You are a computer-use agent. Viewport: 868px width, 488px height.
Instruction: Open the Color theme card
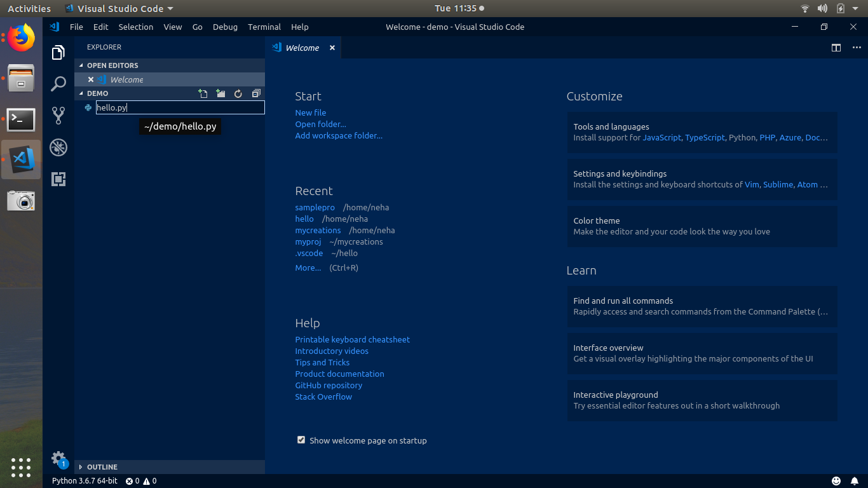(702, 226)
